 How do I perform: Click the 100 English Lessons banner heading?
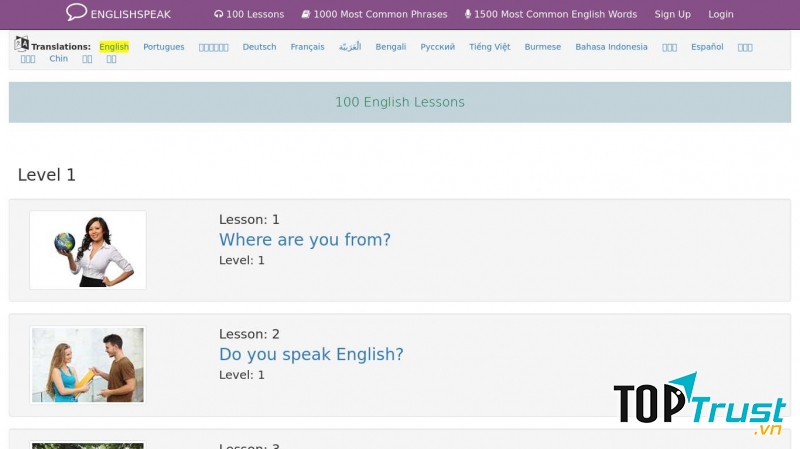[x=400, y=102]
